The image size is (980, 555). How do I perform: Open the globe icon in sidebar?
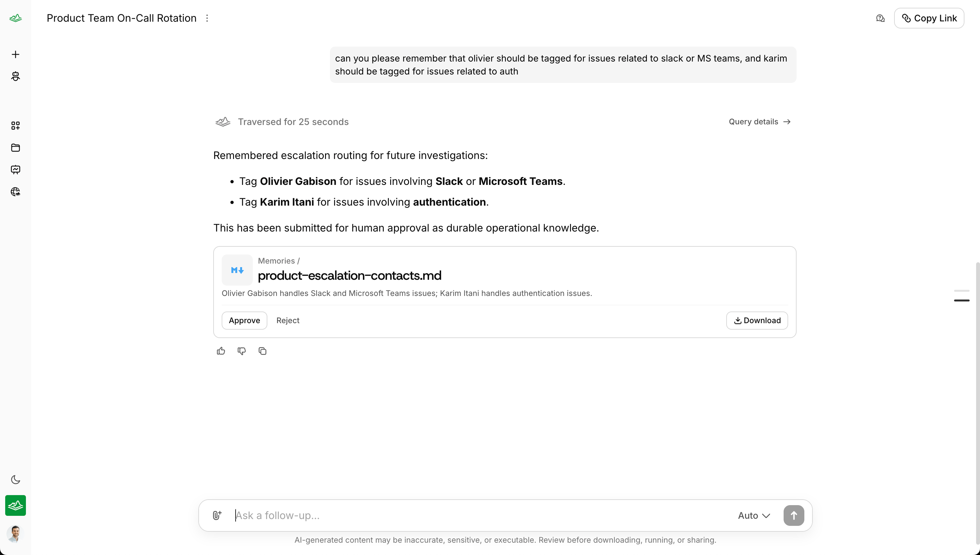[15, 192]
